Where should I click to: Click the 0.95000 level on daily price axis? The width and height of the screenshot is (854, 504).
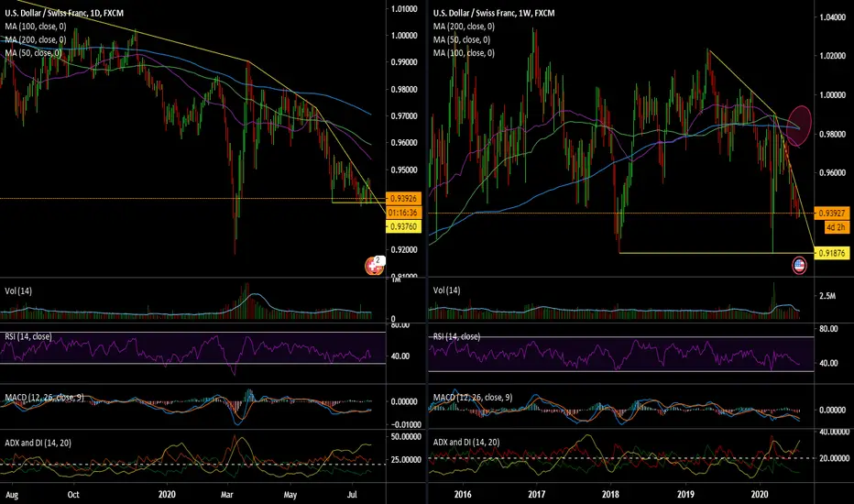[404, 170]
